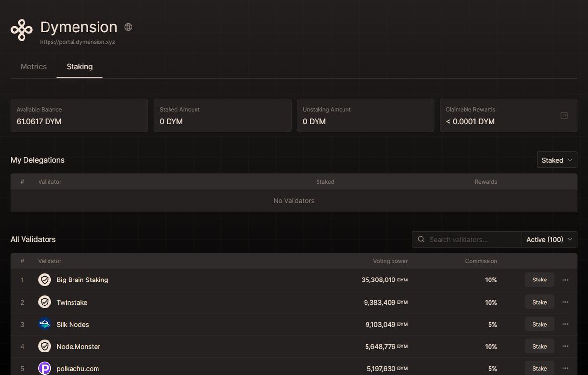Image resolution: width=588 pixels, height=375 pixels.
Task: Click the Twinstake validator name
Action: coord(72,302)
